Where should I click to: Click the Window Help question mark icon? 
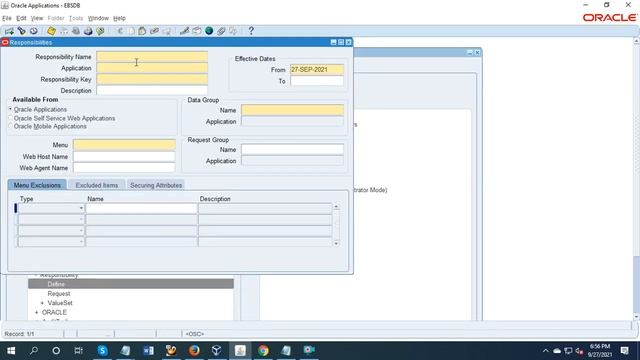click(251, 31)
